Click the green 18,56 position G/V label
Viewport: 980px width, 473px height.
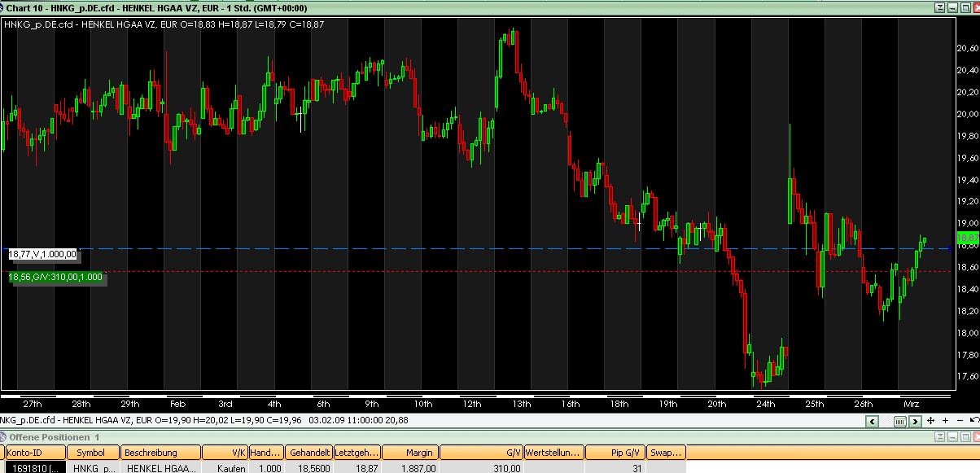(x=55, y=277)
